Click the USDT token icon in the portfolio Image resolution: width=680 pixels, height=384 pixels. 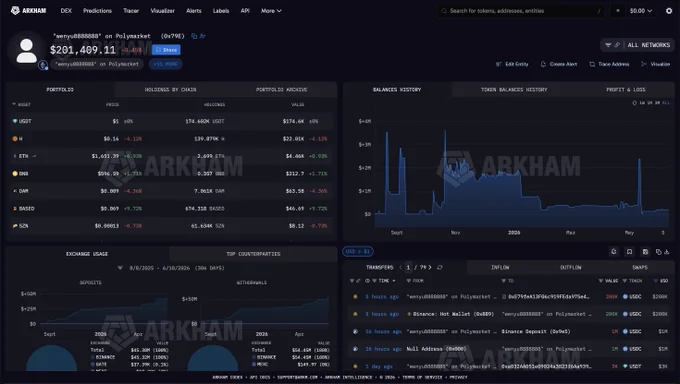point(15,121)
